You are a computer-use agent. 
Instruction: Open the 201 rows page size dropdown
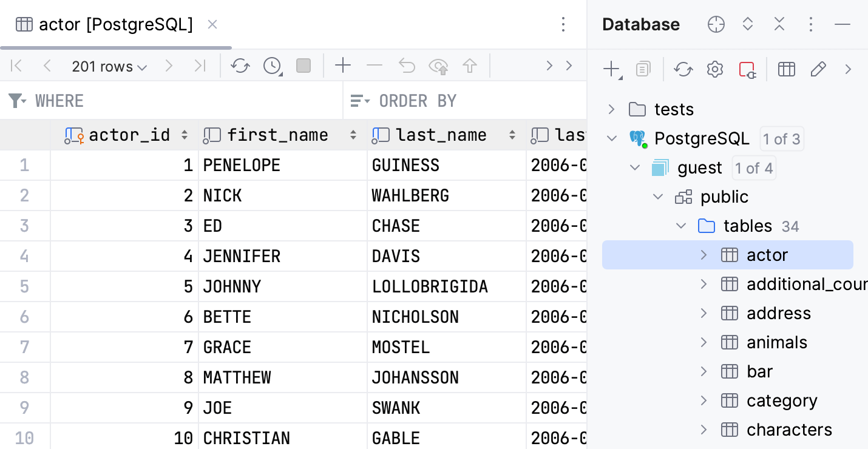pos(109,66)
